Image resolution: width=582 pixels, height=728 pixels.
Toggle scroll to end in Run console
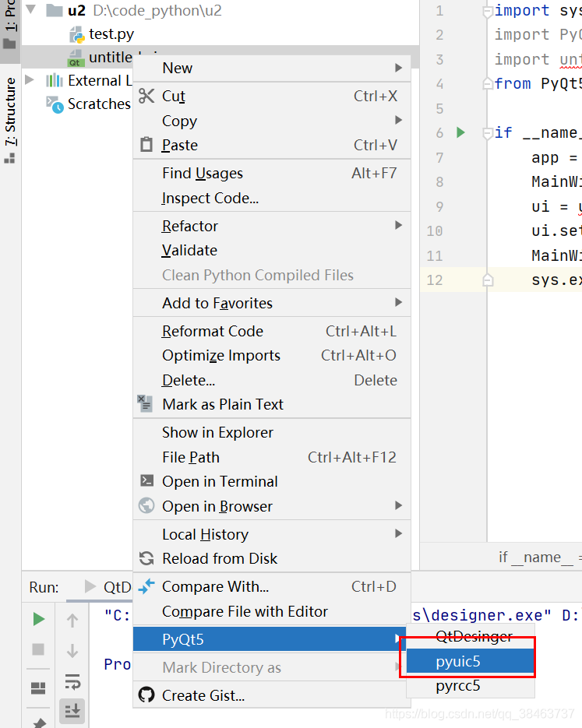[72, 710]
